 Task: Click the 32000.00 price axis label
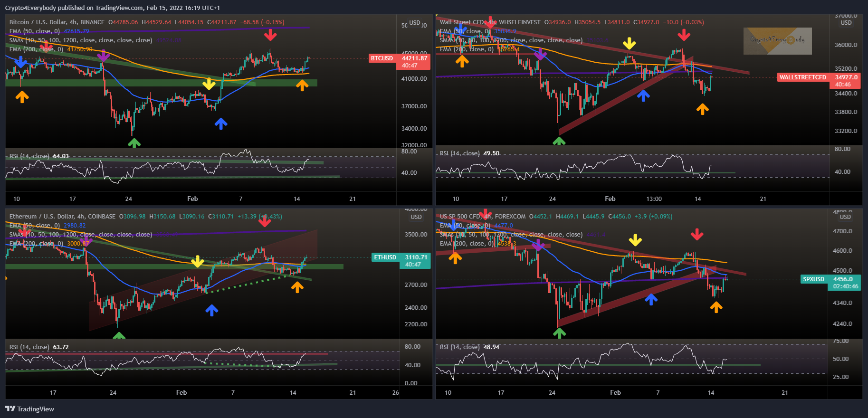coord(414,145)
